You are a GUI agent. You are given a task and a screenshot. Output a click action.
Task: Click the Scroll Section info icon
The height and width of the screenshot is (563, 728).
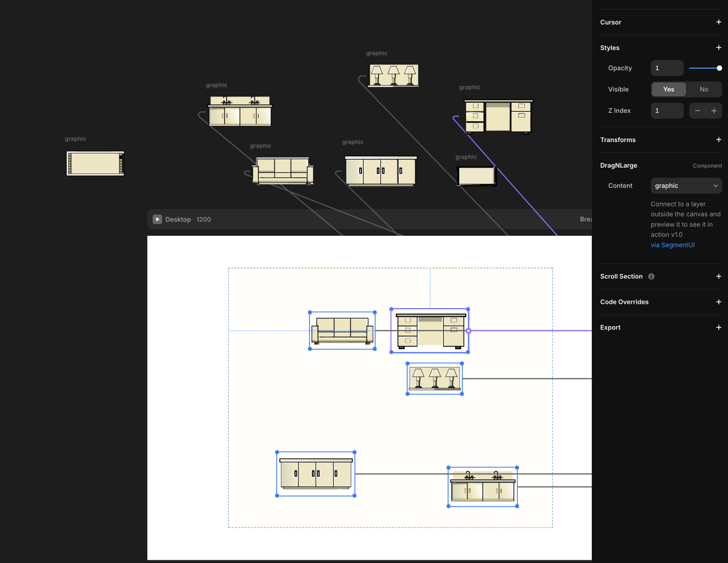651,277
